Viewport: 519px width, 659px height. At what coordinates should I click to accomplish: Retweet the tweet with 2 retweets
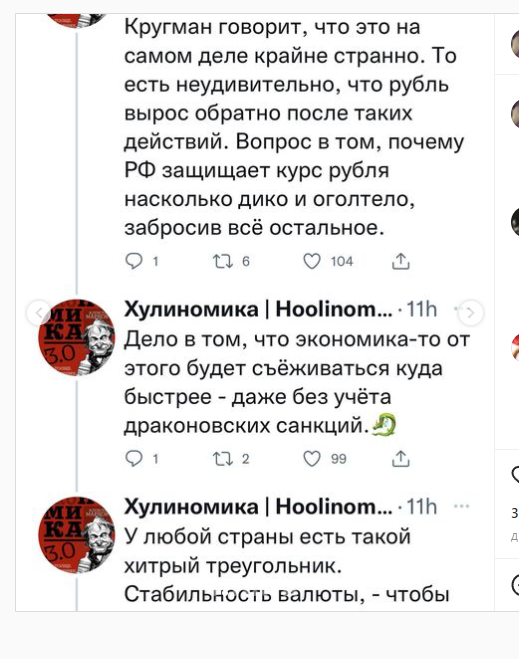click(x=223, y=459)
